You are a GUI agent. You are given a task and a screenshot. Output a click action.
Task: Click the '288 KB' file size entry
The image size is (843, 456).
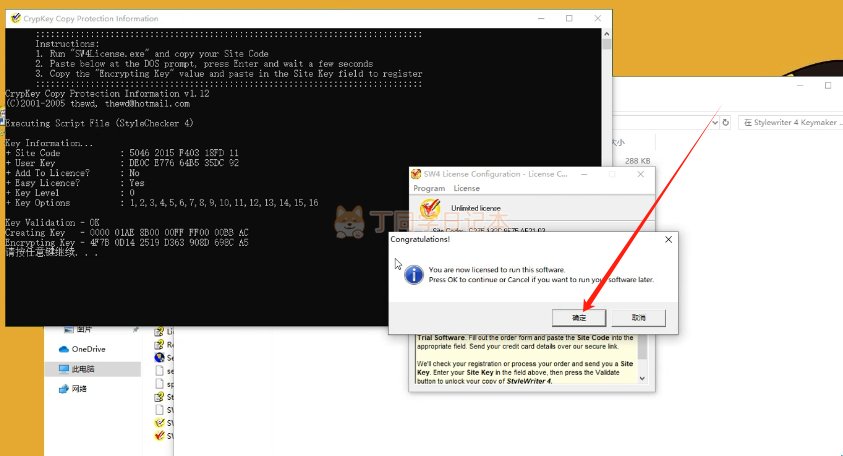(x=638, y=161)
